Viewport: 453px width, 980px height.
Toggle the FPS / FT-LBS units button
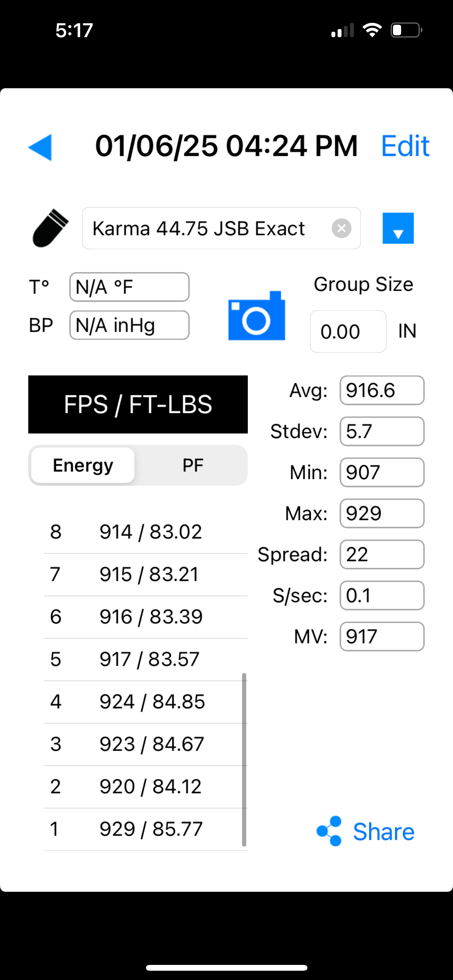(138, 404)
